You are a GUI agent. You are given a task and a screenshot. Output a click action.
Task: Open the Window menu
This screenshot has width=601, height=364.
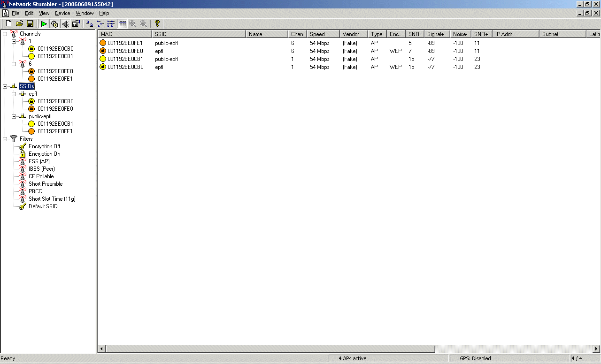pos(85,13)
